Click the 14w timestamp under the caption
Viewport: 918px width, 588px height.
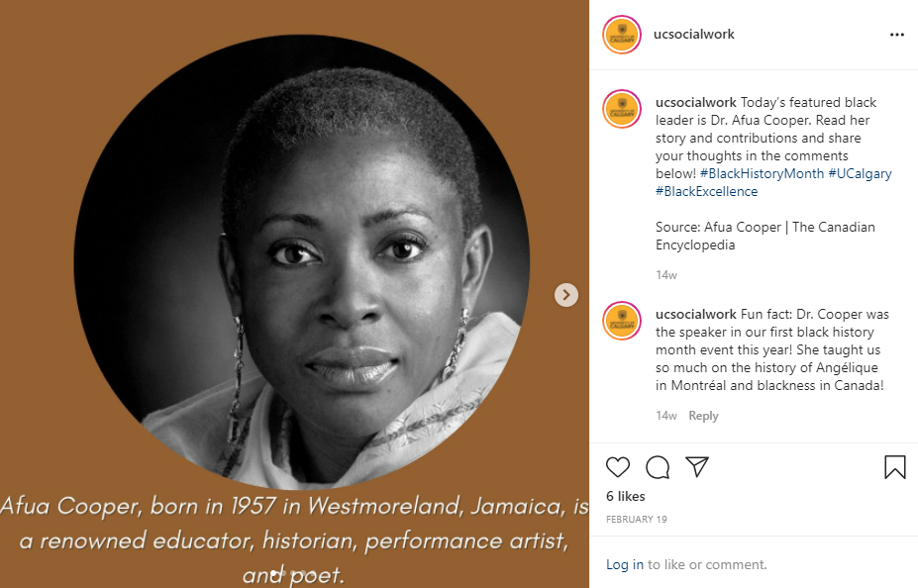tap(665, 274)
